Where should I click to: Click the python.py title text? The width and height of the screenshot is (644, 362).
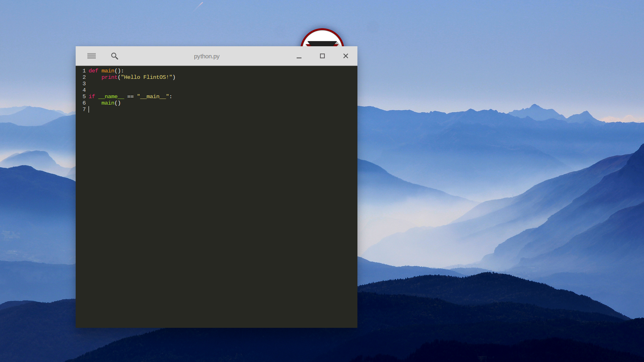tap(207, 56)
